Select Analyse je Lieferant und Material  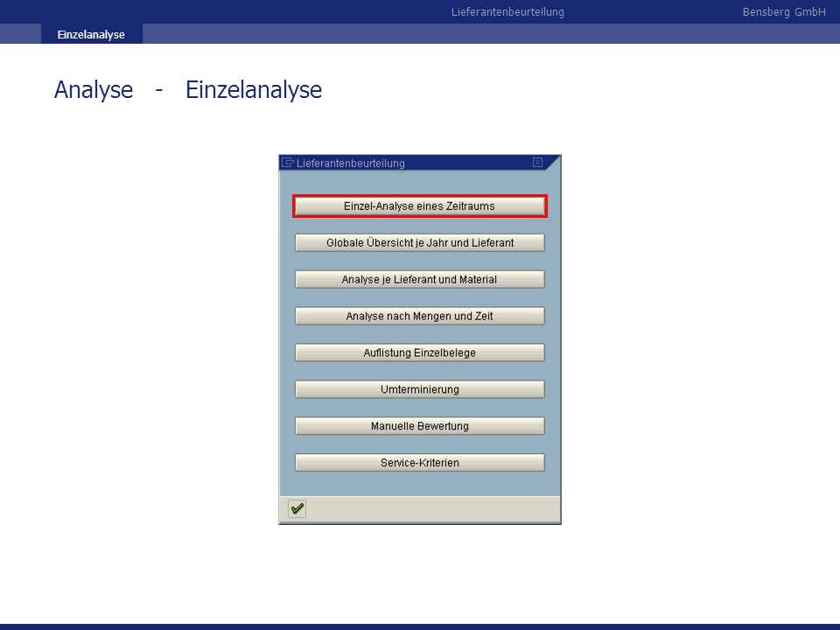pyautogui.click(x=419, y=280)
